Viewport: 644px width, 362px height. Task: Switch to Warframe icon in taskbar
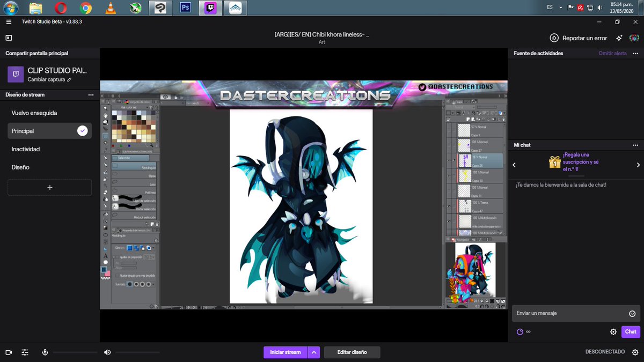coord(236,8)
